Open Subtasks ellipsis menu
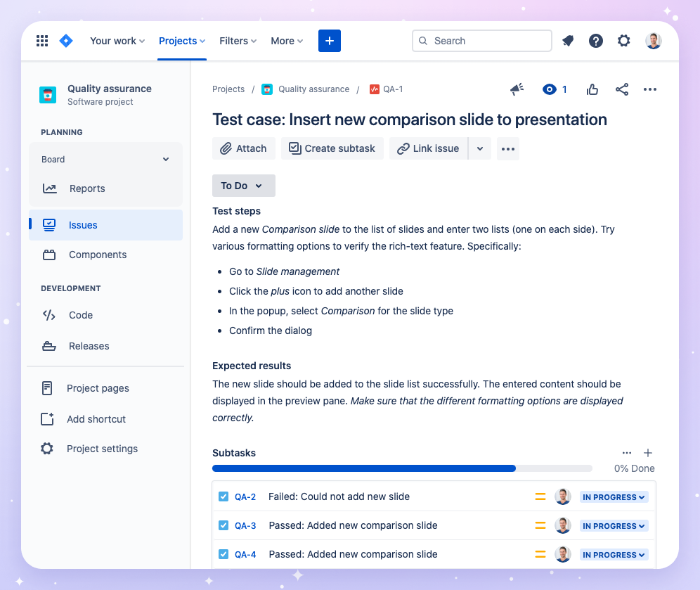Image resolution: width=700 pixels, height=590 pixels. [x=627, y=453]
